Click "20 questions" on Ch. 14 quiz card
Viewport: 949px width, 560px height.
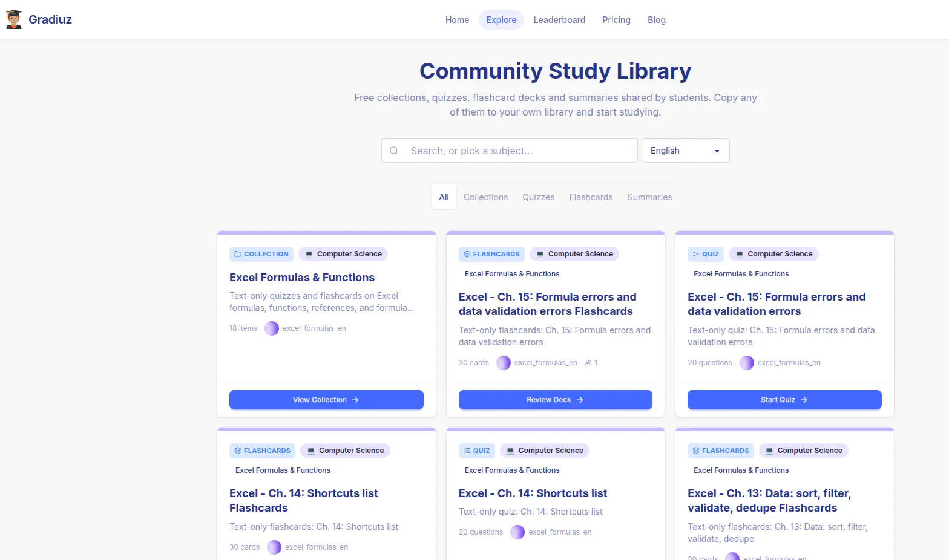click(x=481, y=532)
